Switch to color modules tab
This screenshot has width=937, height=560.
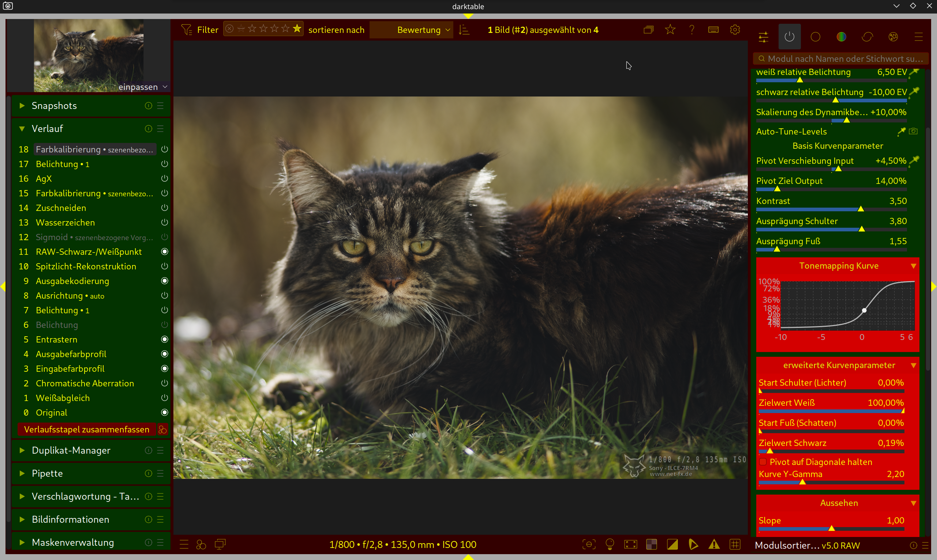click(x=842, y=37)
